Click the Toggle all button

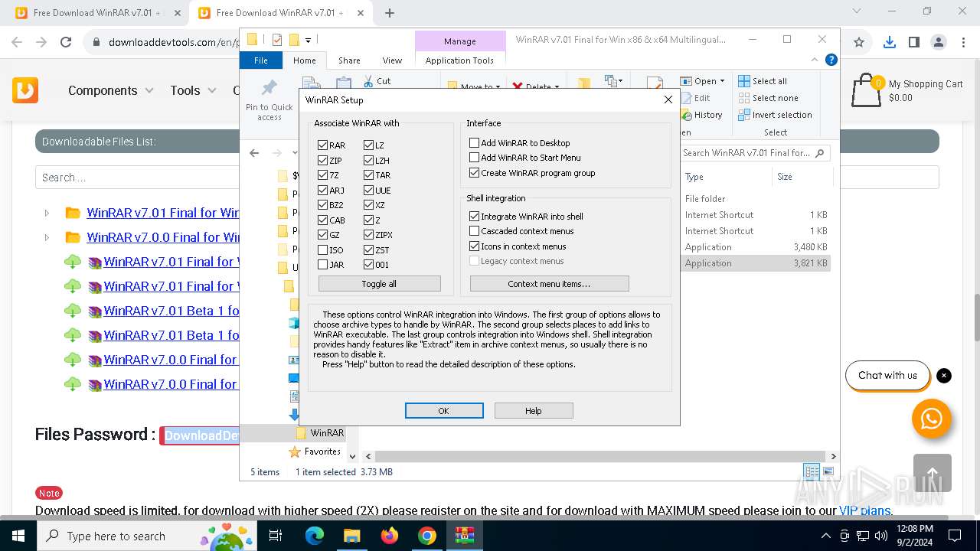click(x=379, y=284)
